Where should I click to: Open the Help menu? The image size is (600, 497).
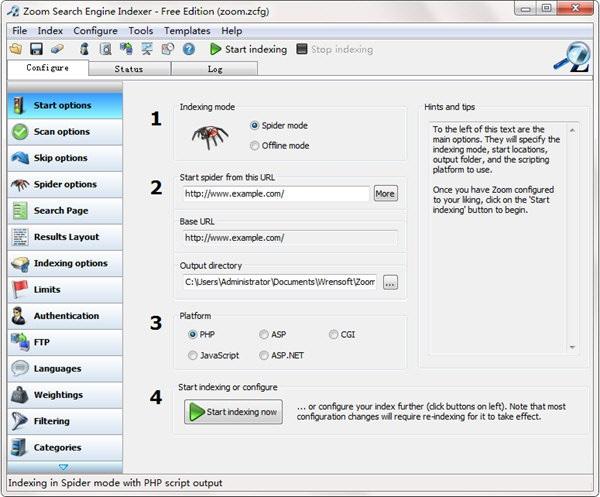point(232,31)
